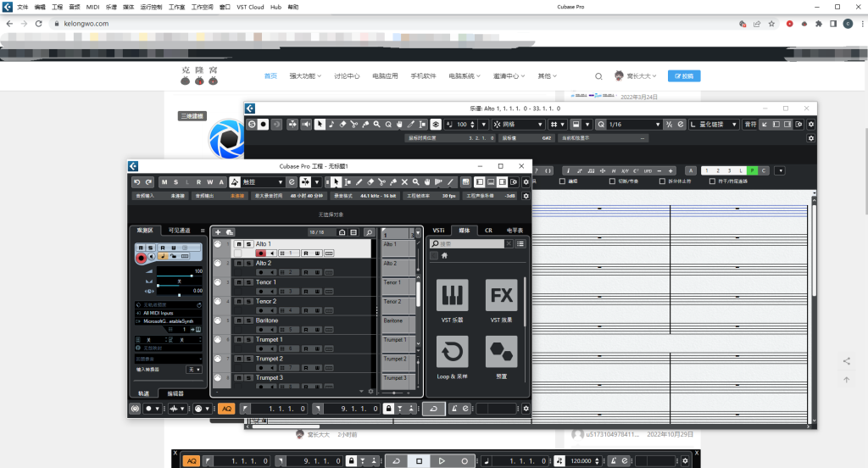Open project window setup gear in top toolbar
868x468 pixels.
click(526, 181)
